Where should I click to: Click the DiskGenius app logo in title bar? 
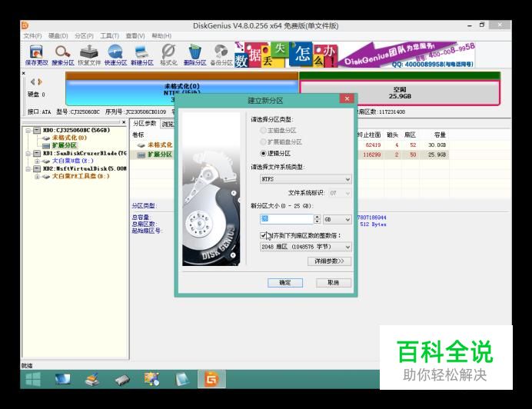point(25,26)
